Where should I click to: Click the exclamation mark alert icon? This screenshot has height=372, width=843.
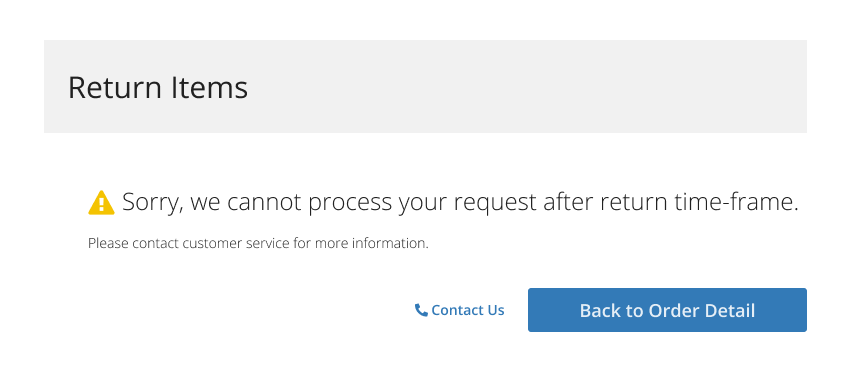point(101,203)
